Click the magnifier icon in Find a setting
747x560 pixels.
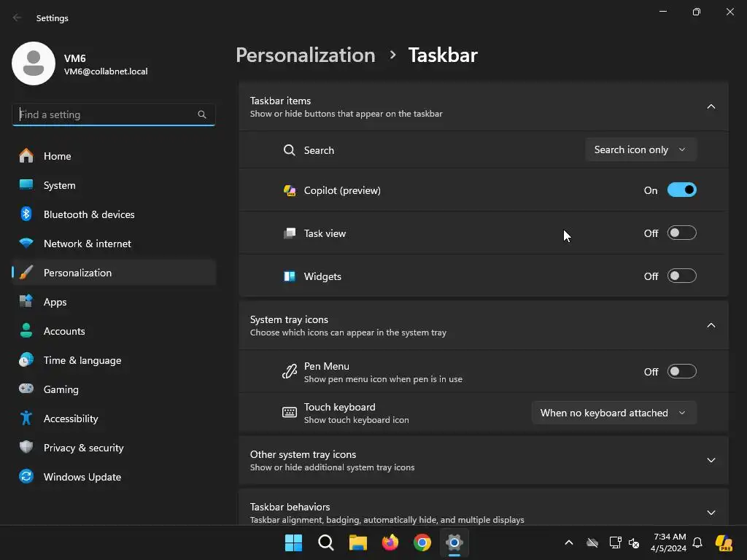tap(202, 114)
